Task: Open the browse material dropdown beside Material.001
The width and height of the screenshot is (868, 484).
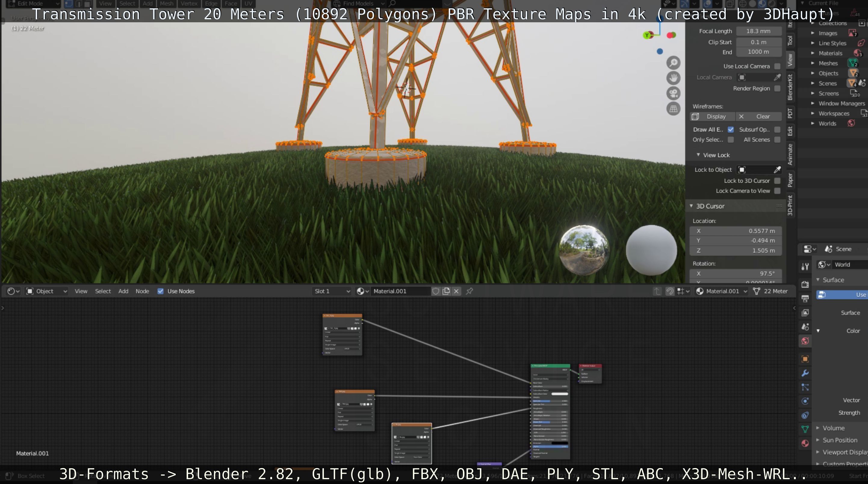Action: click(363, 291)
